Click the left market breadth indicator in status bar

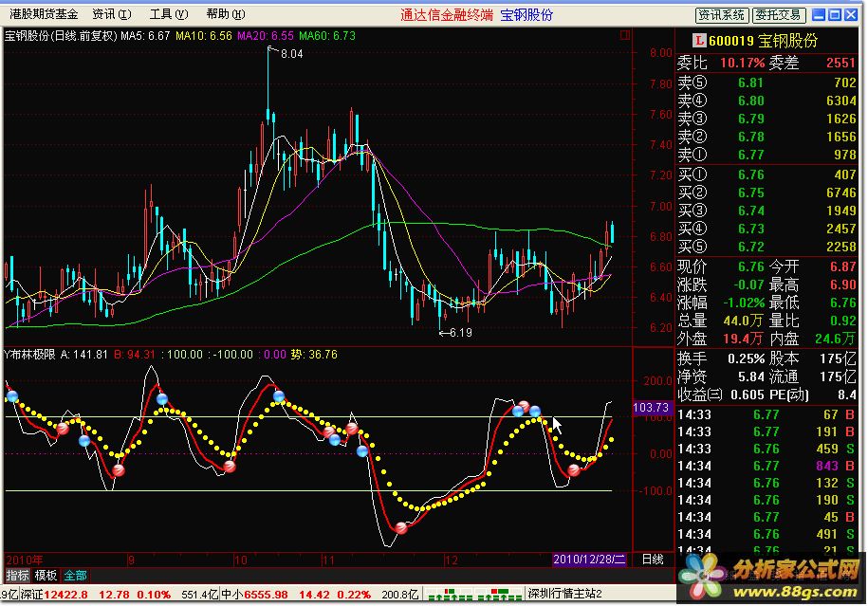450,596
